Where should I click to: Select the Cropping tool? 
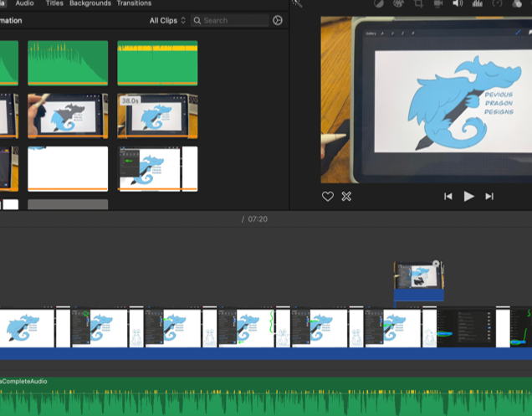[x=418, y=3]
